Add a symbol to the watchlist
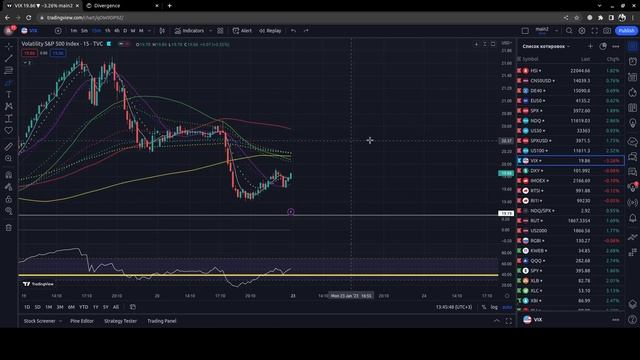This screenshot has height=360, width=640. [590, 47]
